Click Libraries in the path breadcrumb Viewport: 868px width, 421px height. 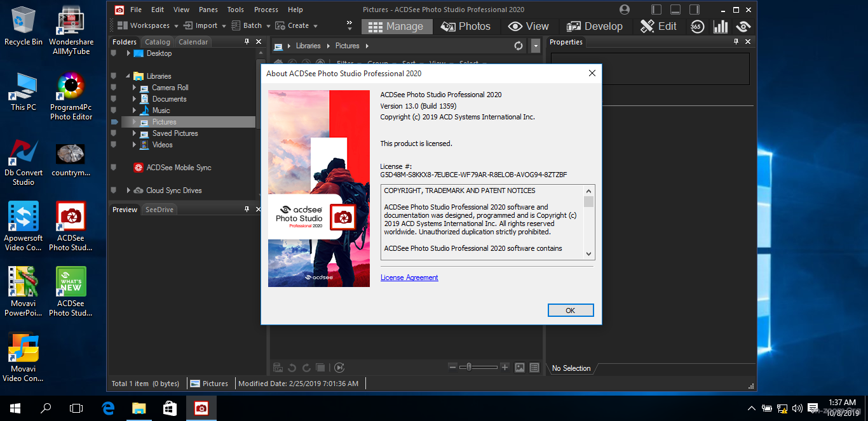pos(308,46)
